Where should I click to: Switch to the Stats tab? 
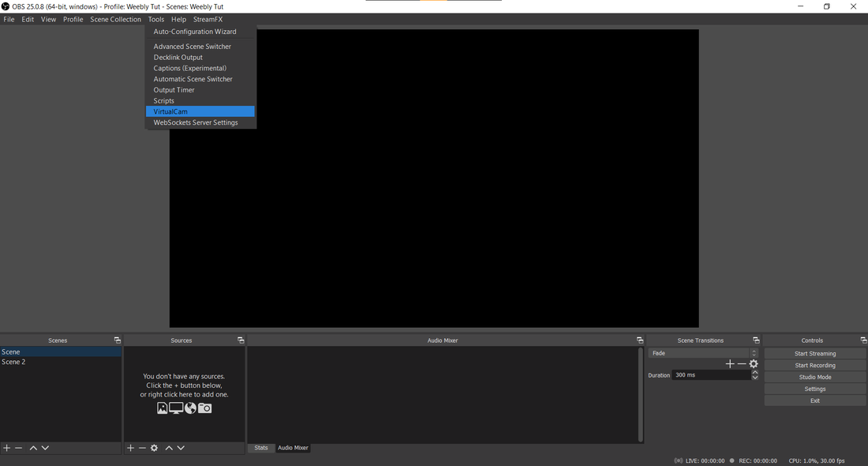[x=260, y=447]
